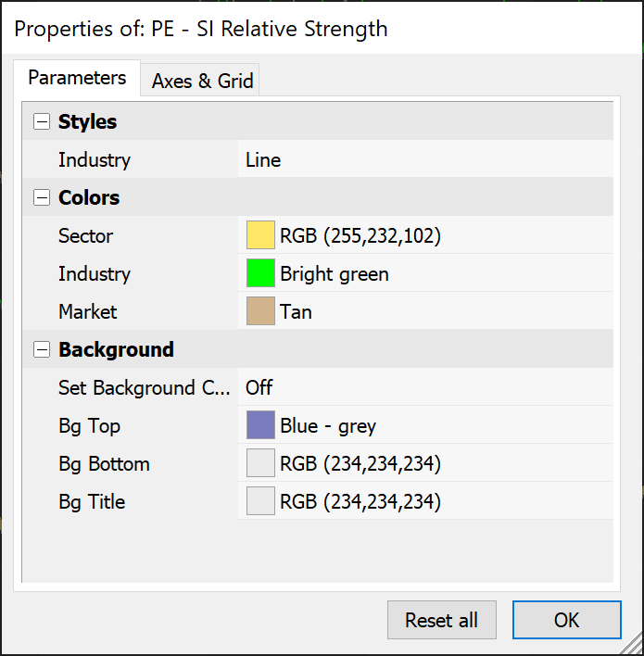Open the bright green Industry color swatch
The height and width of the screenshot is (656, 644).
(260, 273)
